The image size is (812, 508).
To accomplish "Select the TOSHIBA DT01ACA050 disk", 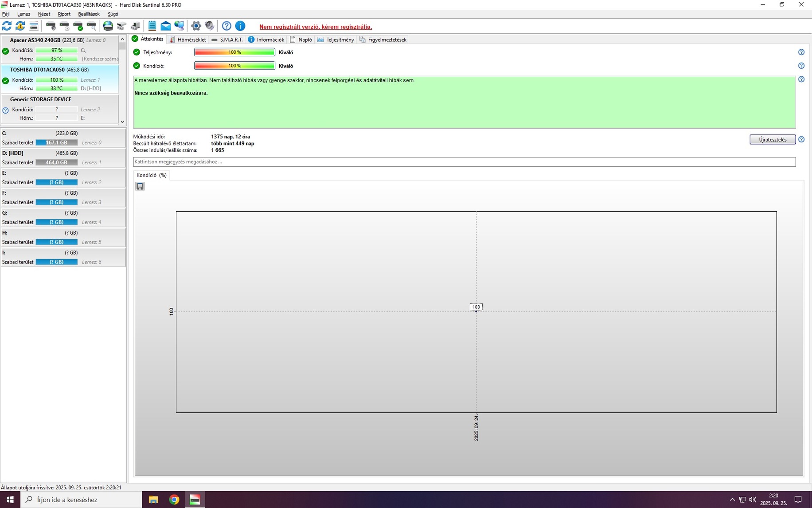I will [x=60, y=79].
